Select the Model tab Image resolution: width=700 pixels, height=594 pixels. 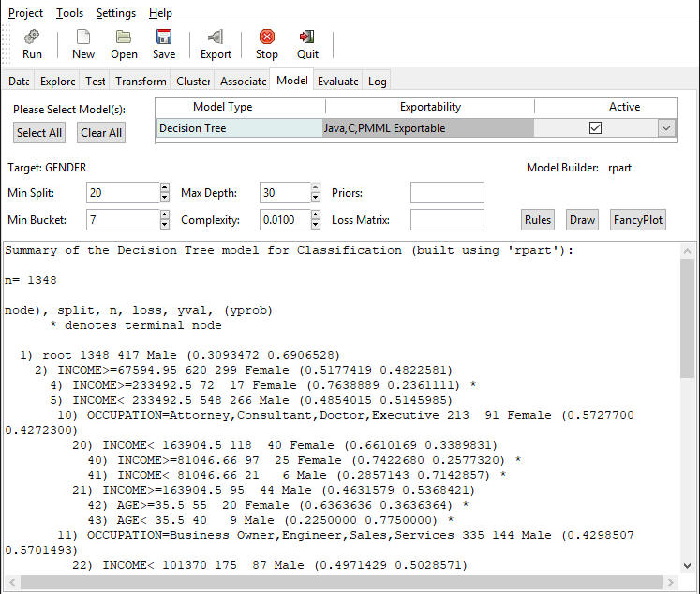coord(292,81)
